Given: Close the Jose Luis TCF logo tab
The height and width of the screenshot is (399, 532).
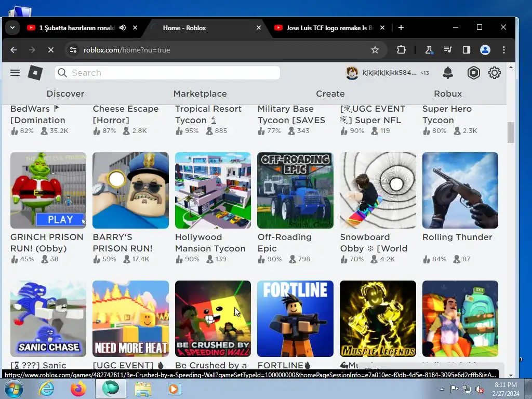Looking at the screenshot, I should point(382,28).
